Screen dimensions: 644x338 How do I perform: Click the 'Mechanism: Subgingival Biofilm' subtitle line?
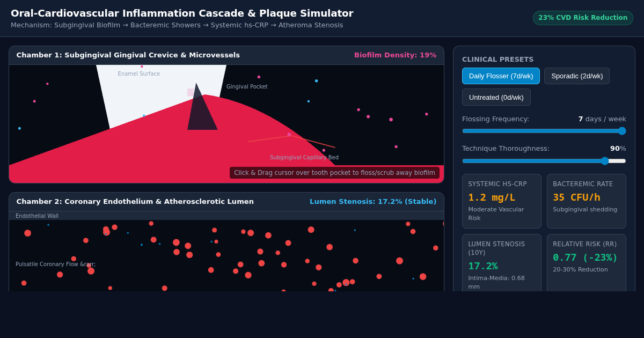(177, 25)
